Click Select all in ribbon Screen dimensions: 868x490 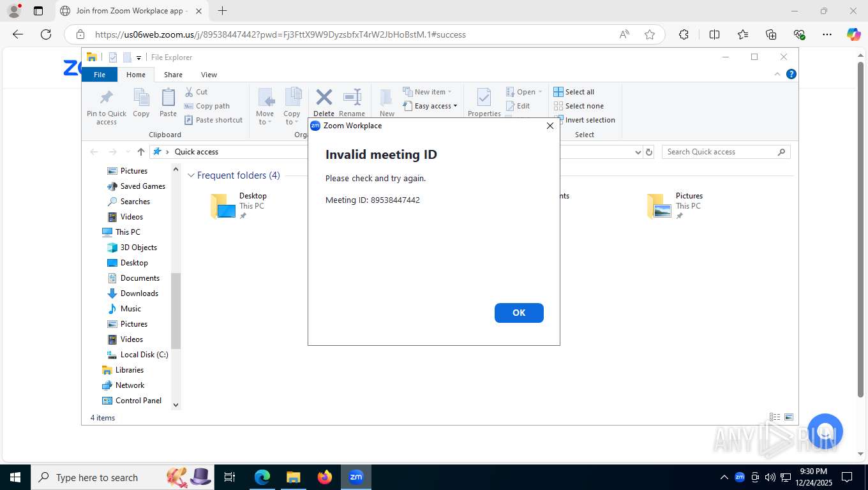[574, 92]
